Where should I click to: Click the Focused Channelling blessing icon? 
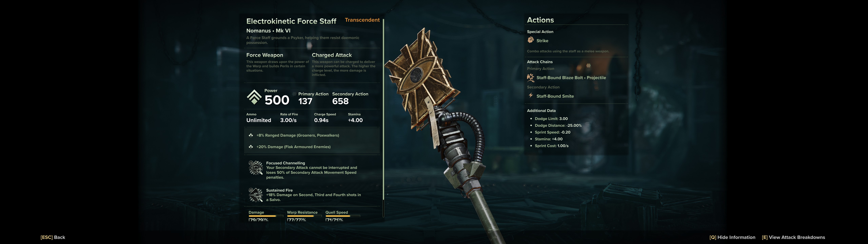[x=256, y=168]
